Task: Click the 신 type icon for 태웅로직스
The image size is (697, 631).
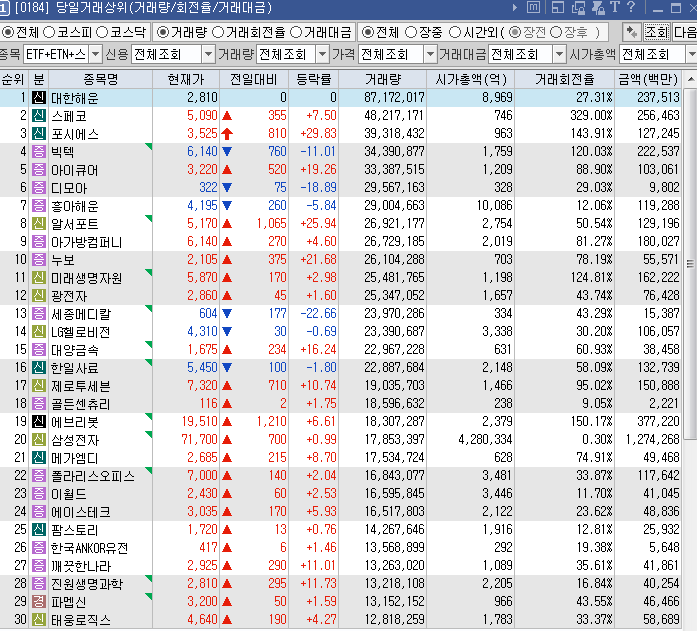Action: [39, 619]
